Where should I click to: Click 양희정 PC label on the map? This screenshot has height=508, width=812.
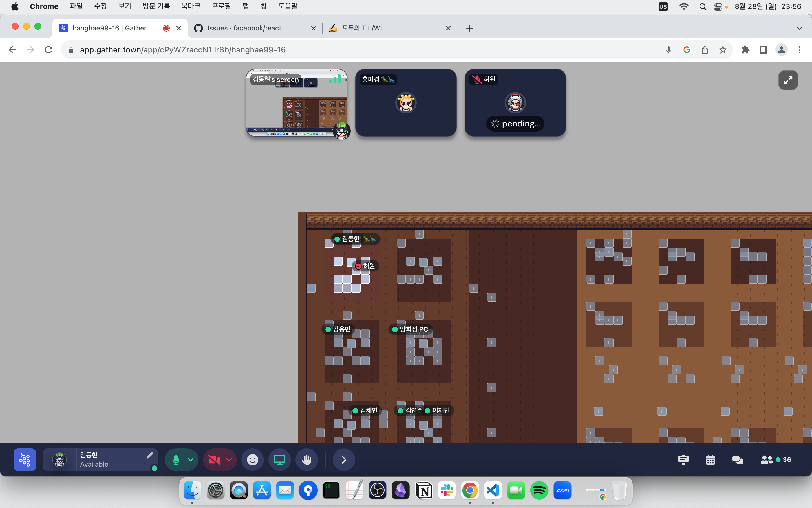pyautogui.click(x=410, y=329)
